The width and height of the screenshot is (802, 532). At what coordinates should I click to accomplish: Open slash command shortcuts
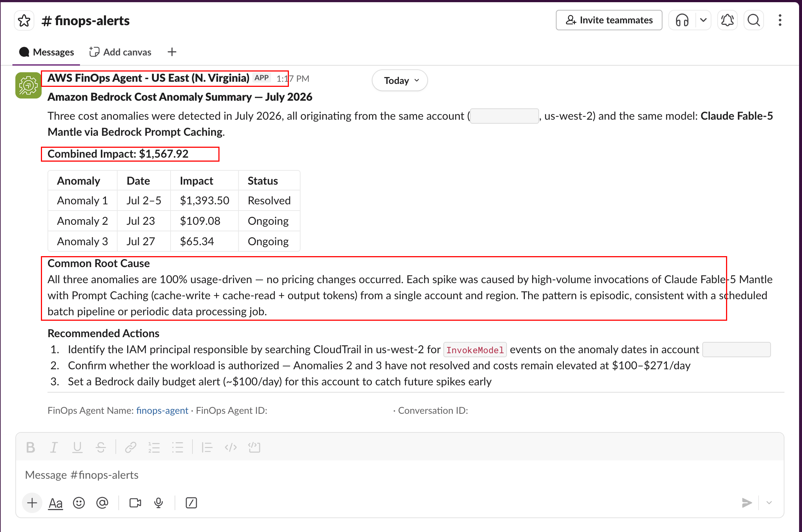click(191, 503)
